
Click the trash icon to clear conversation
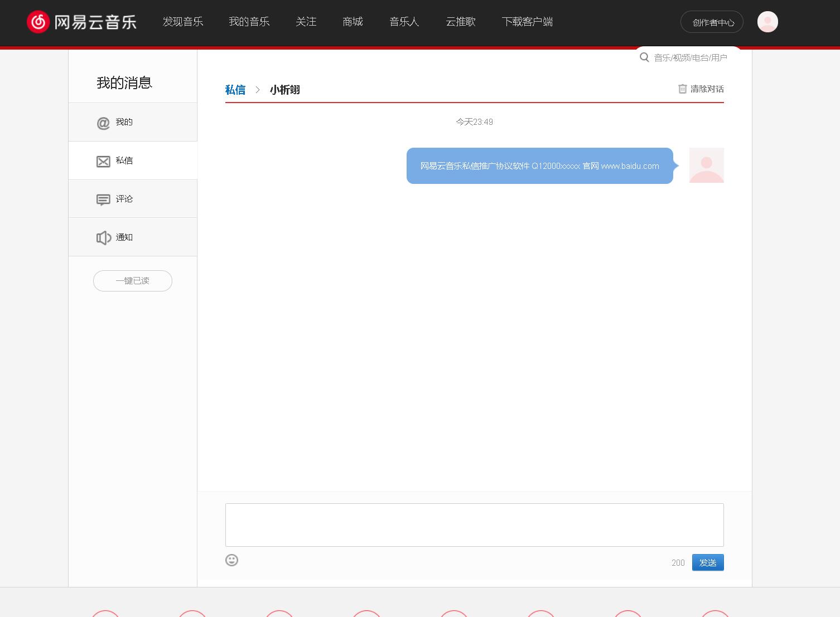click(x=682, y=89)
